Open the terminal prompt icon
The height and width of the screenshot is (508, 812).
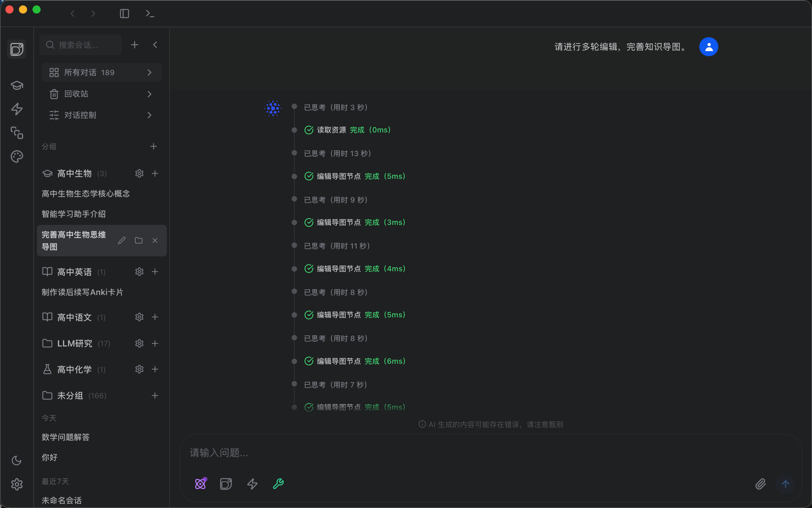tap(150, 14)
